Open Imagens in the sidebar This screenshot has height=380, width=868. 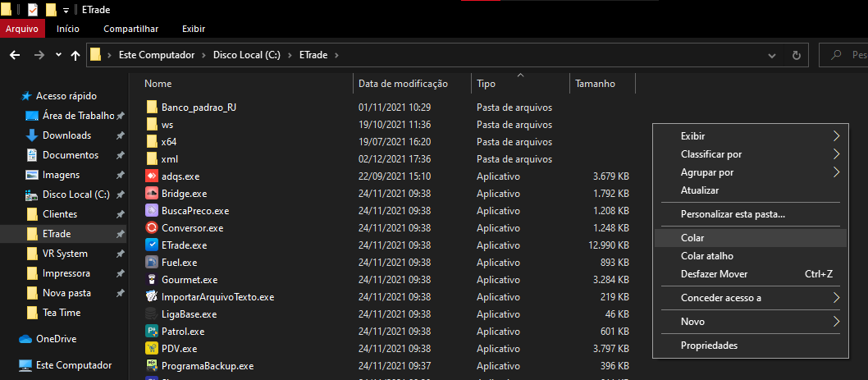click(x=61, y=175)
